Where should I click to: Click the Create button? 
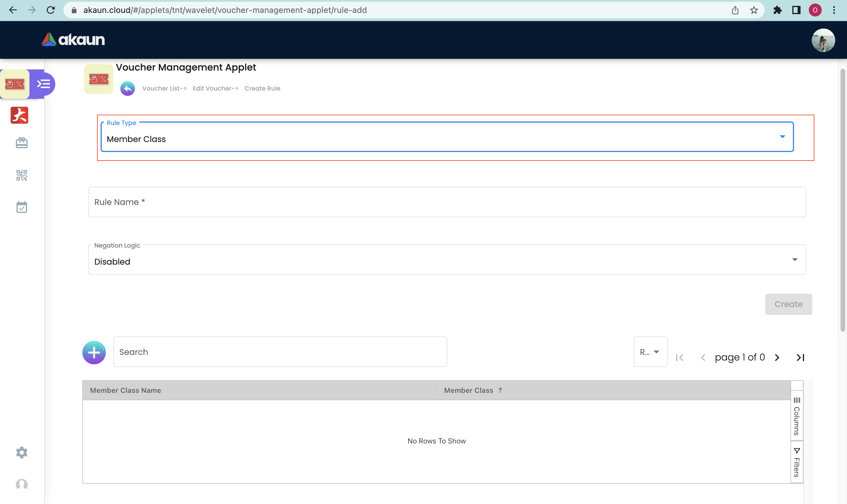[x=788, y=304]
